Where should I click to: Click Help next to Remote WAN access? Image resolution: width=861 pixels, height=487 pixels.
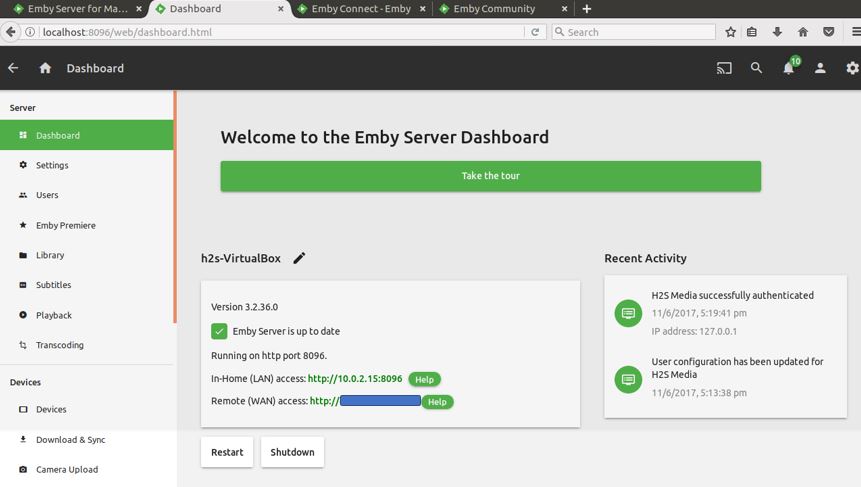tap(437, 402)
